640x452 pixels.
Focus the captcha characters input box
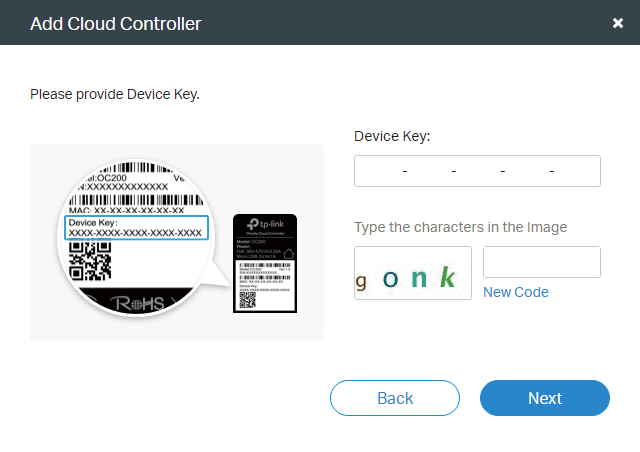(x=541, y=262)
